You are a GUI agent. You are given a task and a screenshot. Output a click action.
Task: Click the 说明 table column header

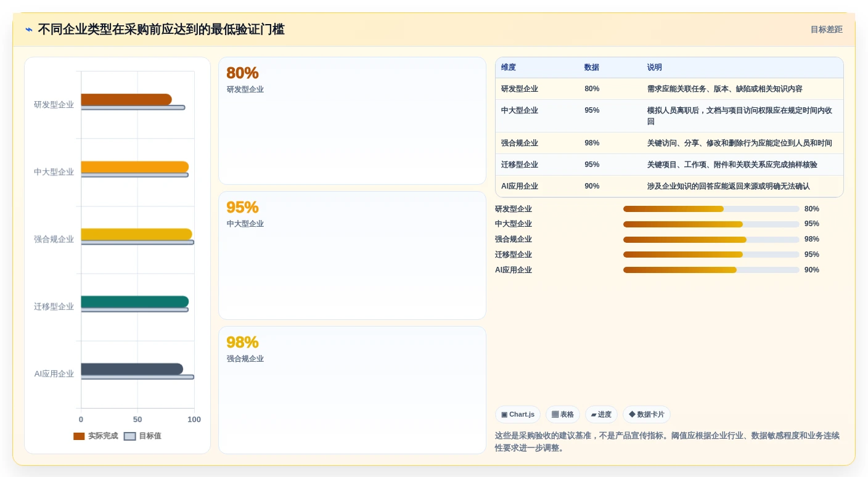(655, 68)
